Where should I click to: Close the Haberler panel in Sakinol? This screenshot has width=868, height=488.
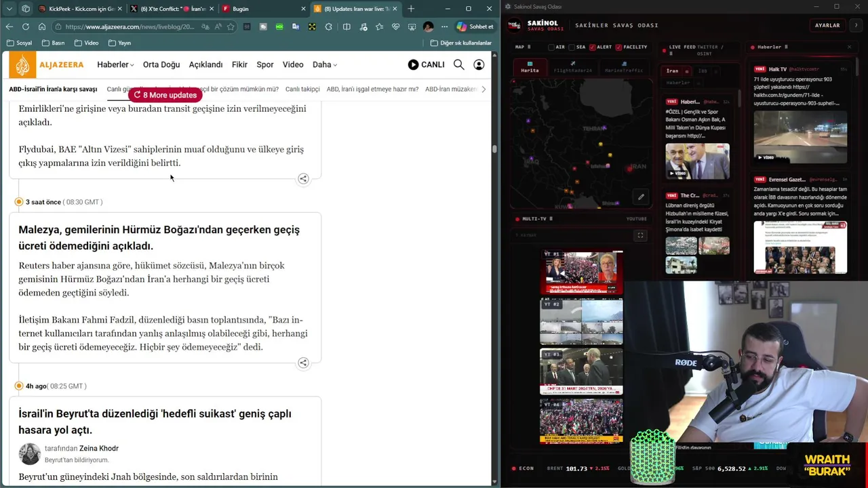(x=849, y=47)
